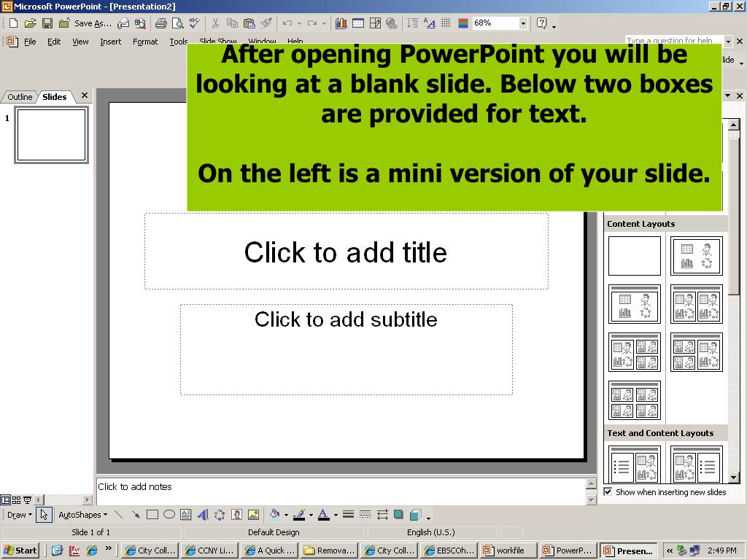747x560 pixels.
Task: Toggle the Show Formatting icon
Action: click(x=429, y=23)
